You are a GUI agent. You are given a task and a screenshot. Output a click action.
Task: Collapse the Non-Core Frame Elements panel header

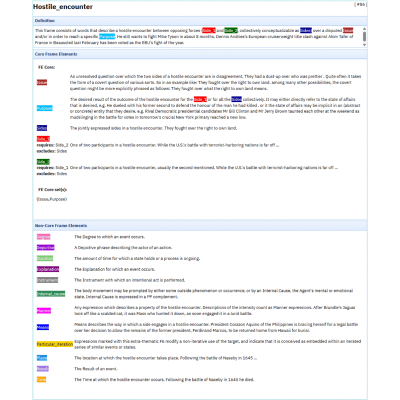click(200, 226)
